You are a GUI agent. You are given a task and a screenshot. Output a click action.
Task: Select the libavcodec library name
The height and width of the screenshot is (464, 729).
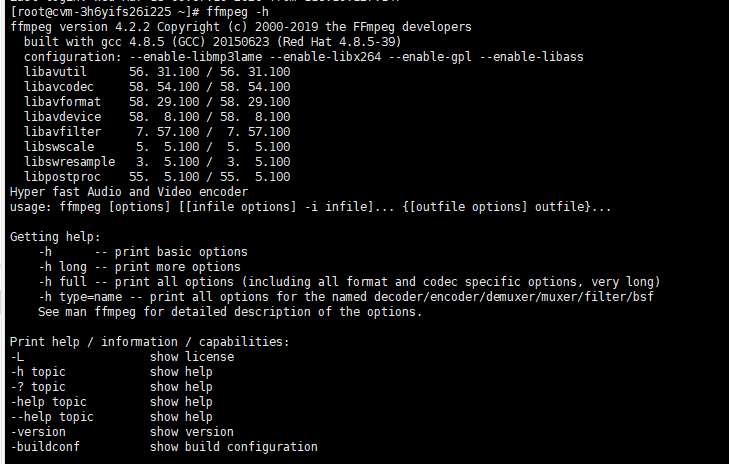point(65,88)
